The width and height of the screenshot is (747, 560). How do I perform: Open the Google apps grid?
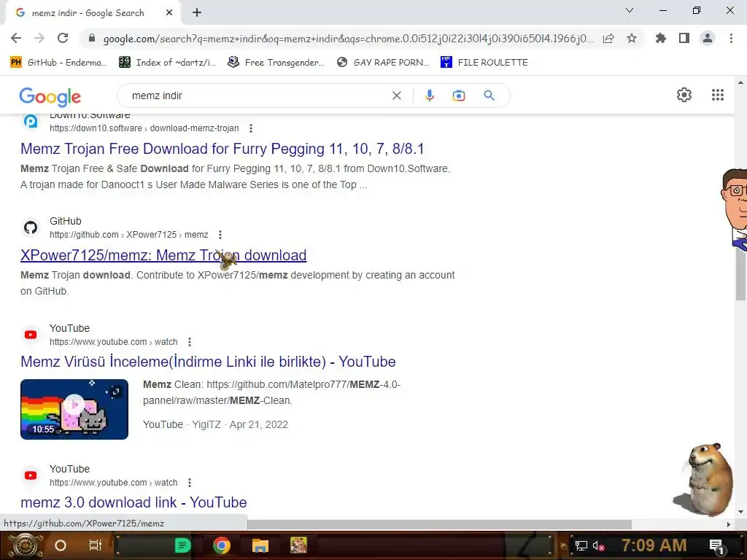pos(718,95)
